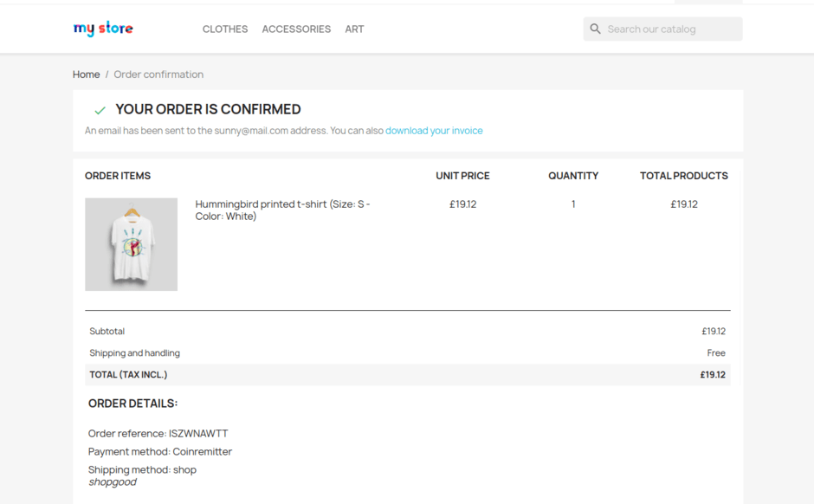Click the Your Order Is Confirmed heading

point(208,109)
